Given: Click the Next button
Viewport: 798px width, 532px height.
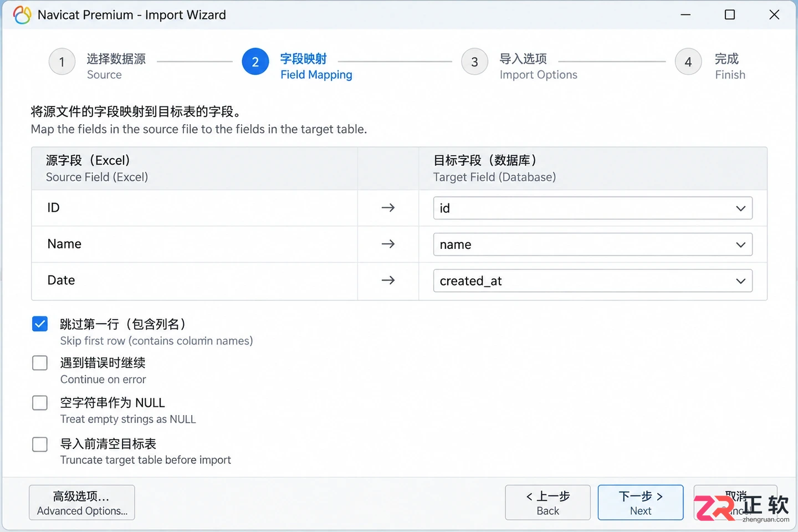Looking at the screenshot, I should tap(641, 503).
